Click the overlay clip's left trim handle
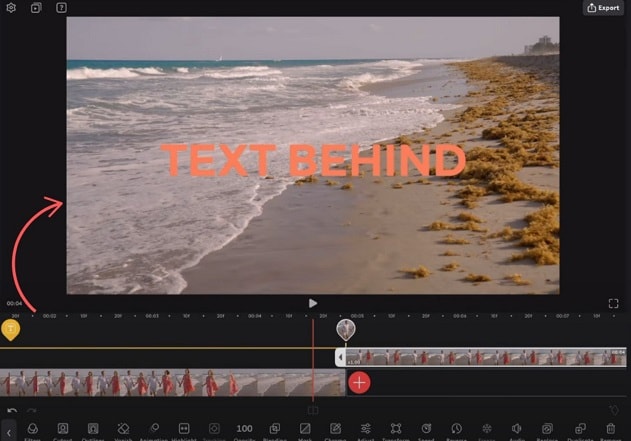This screenshot has width=631, height=441. 340,357
